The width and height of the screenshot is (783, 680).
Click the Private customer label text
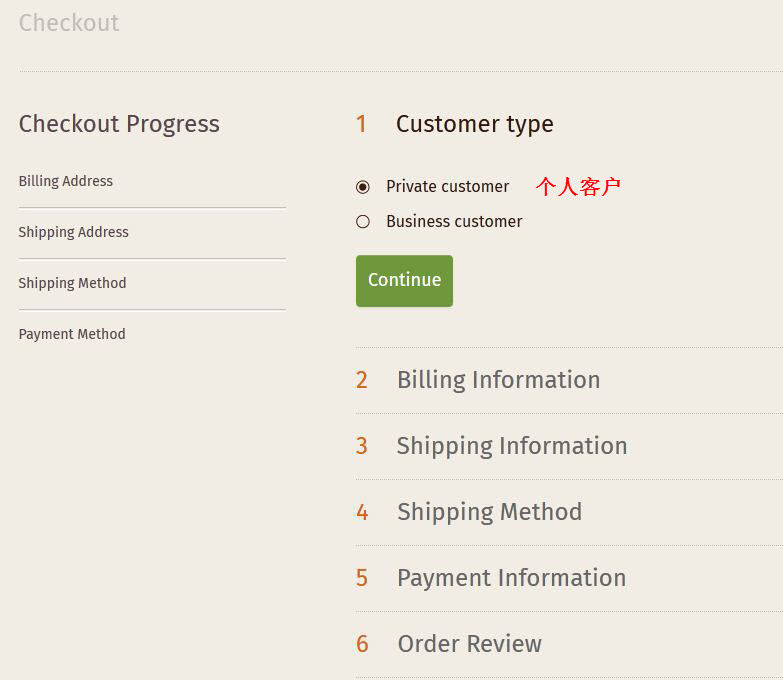[x=447, y=186]
